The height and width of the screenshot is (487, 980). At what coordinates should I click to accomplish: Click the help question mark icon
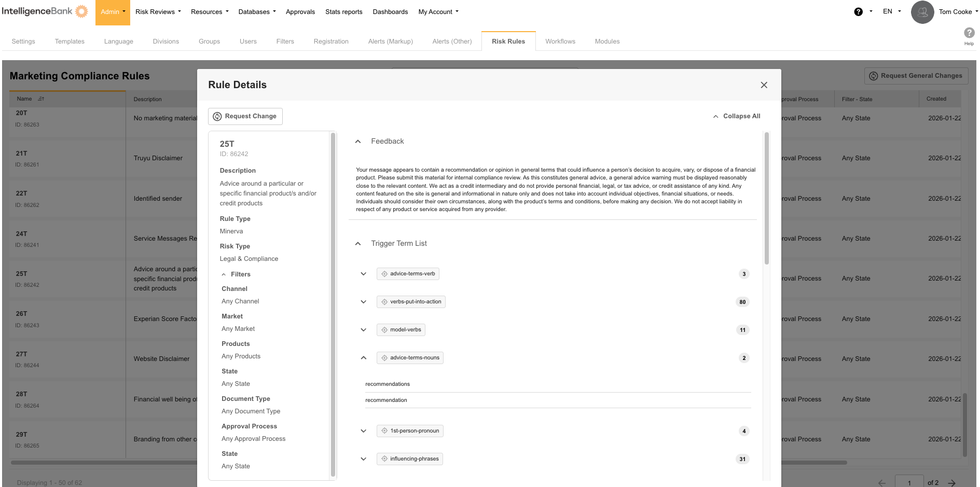coord(859,11)
